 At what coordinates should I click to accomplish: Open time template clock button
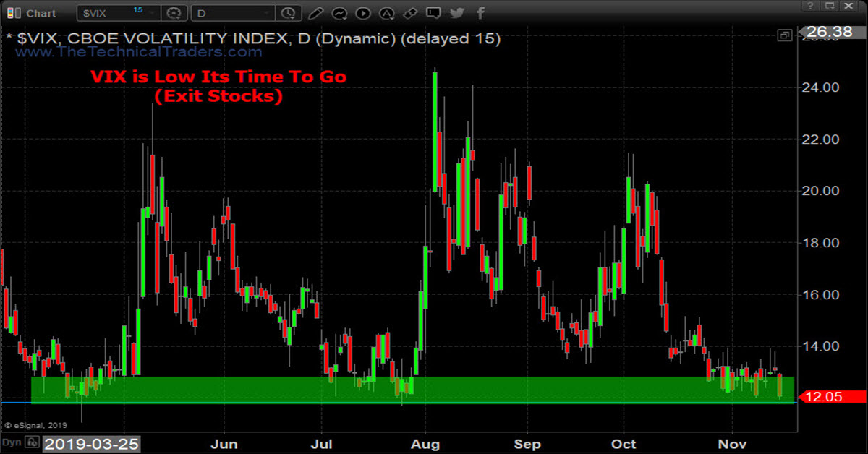point(288,13)
